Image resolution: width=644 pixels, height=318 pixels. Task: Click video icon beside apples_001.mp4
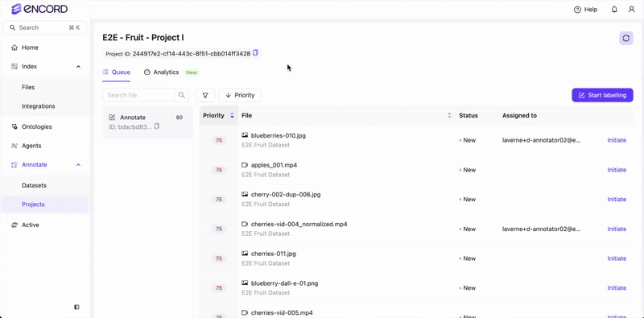pyautogui.click(x=245, y=165)
